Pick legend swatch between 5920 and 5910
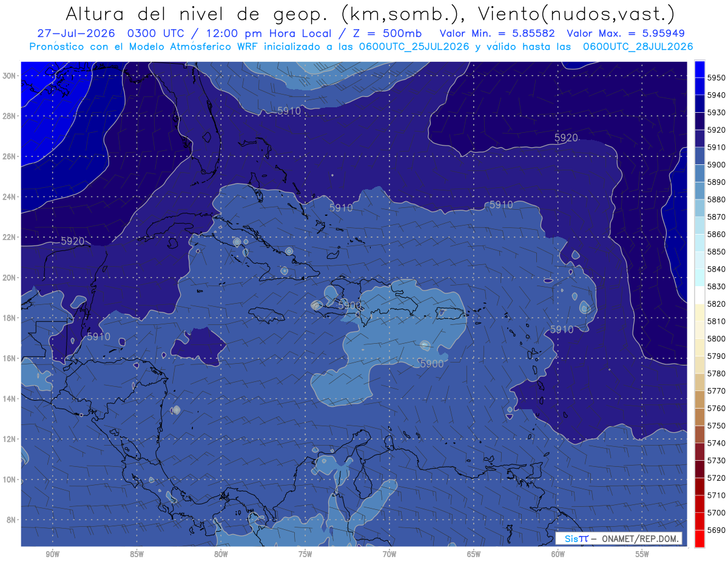Viewport: 728px width, 562px height. [699, 138]
